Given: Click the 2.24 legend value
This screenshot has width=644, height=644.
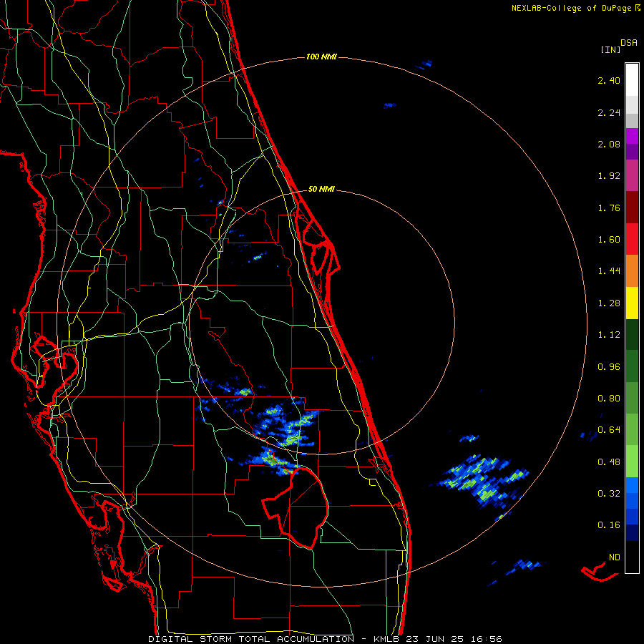Looking at the screenshot, I should pyautogui.click(x=609, y=112).
